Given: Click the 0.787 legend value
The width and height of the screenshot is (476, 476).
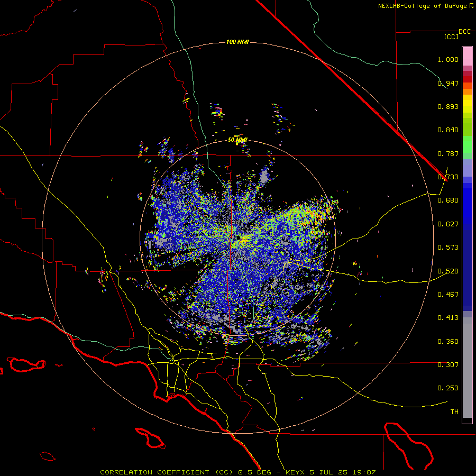Looking at the screenshot, I should tap(448, 153).
